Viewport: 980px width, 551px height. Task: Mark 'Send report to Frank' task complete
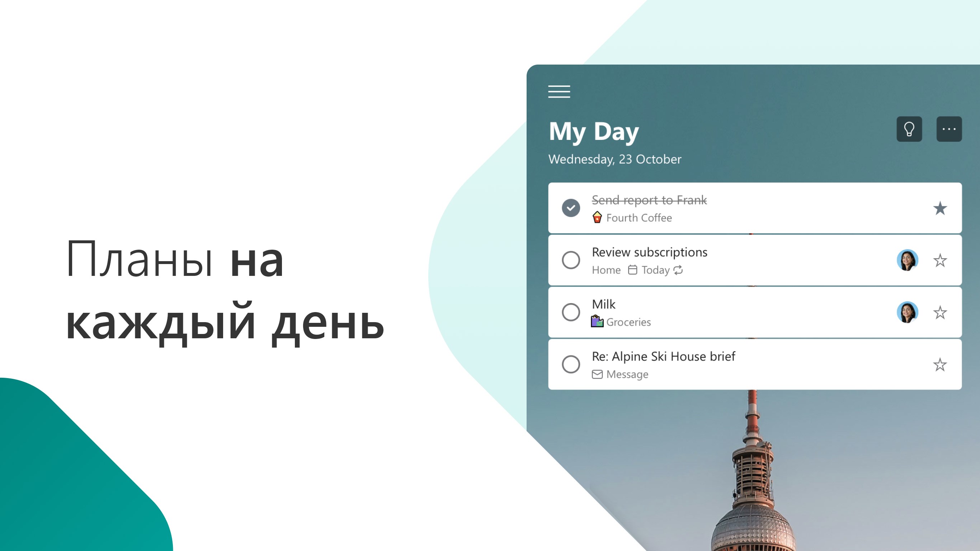(x=571, y=208)
